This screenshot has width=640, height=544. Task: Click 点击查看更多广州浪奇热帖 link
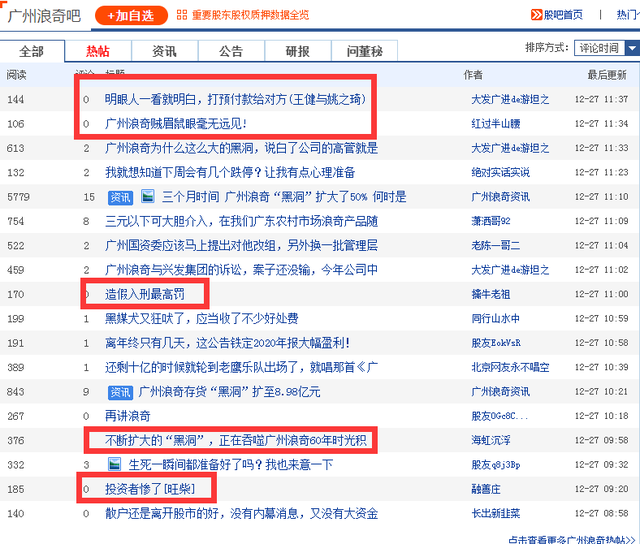pos(572,540)
